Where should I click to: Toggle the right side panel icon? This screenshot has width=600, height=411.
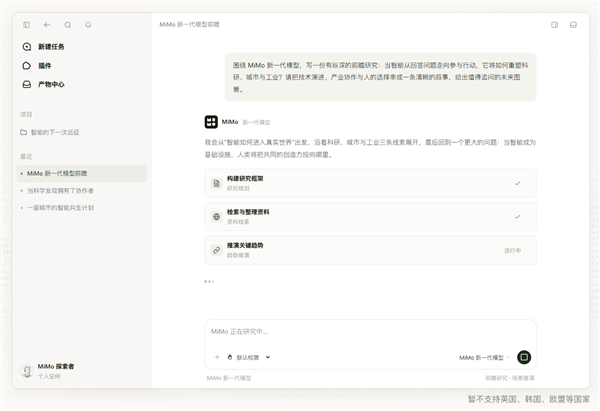click(x=554, y=25)
